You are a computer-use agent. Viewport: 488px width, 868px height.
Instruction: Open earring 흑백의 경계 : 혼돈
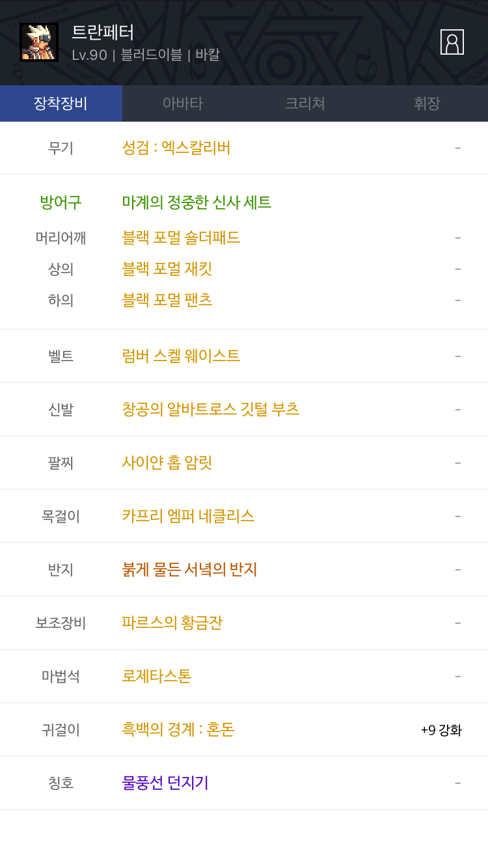click(178, 729)
